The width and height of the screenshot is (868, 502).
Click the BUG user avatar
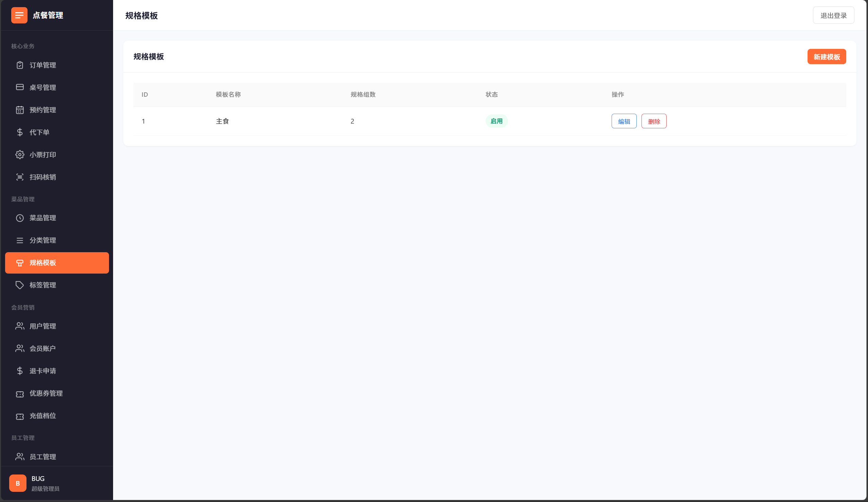18,483
